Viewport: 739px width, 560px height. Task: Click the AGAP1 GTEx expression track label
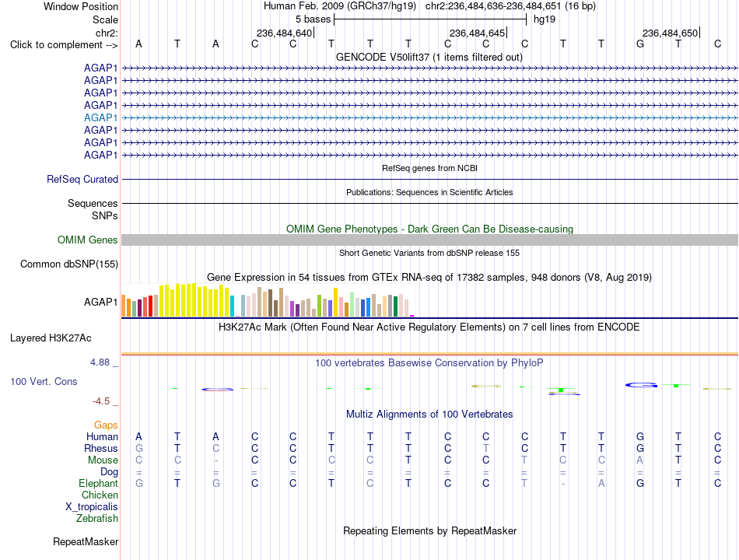click(100, 302)
